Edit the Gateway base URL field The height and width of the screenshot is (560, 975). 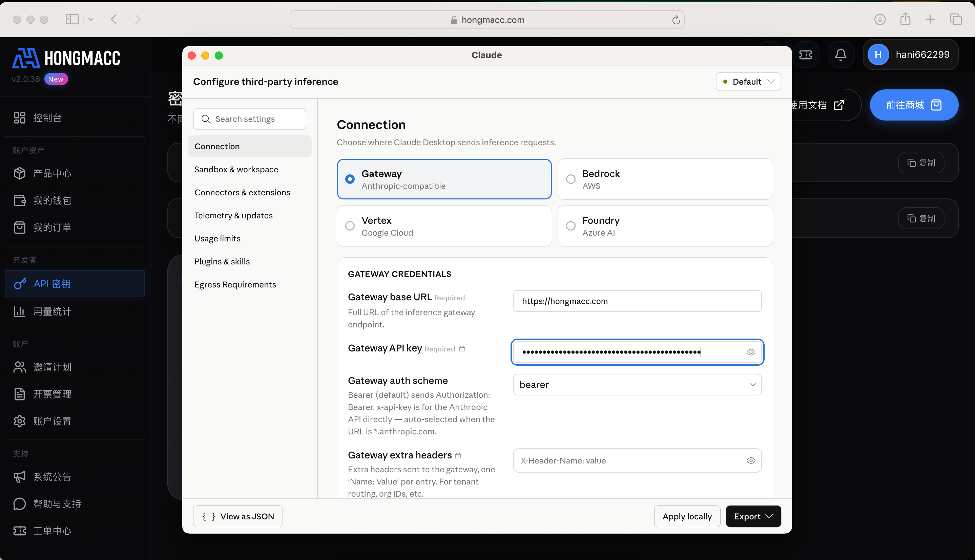(x=637, y=301)
